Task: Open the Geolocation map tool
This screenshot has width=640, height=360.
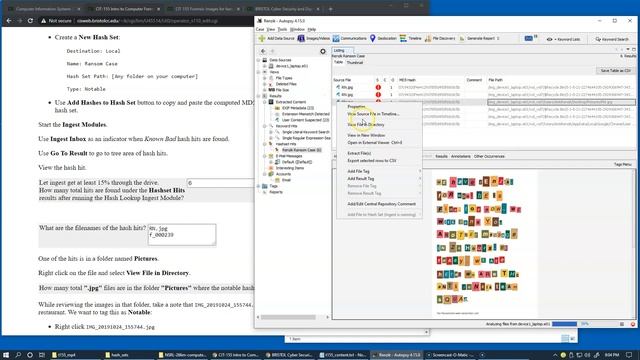Action: click(x=383, y=38)
